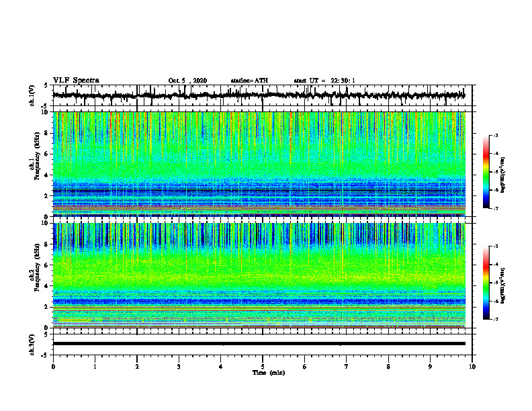Click the time-axis tick label "2"
This screenshot has height=411, width=532.
137,367
